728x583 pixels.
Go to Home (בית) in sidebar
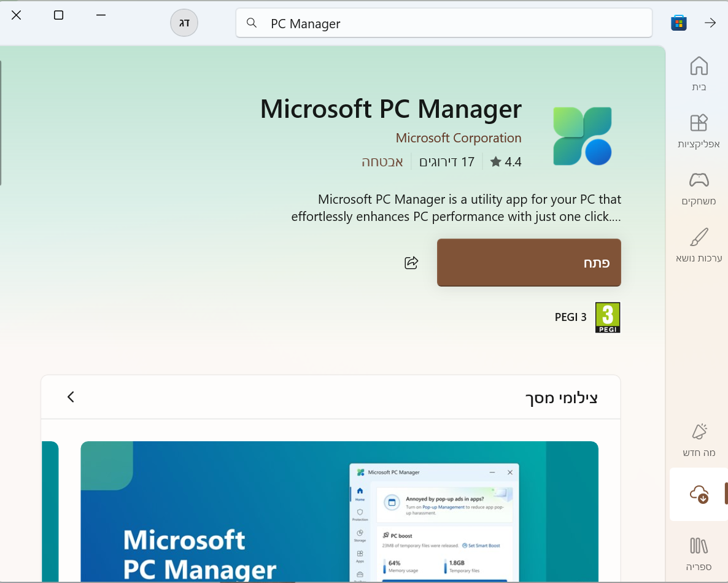click(x=699, y=74)
